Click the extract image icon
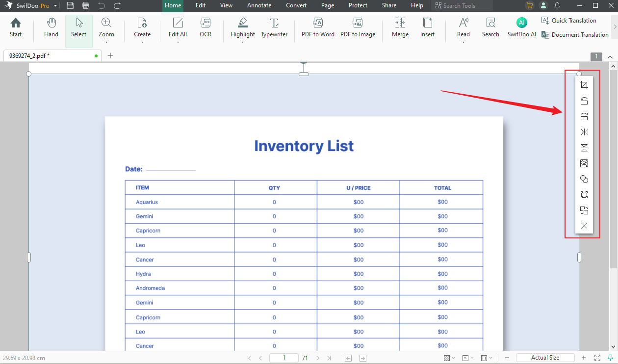The width and height of the screenshot is (618, 364). pos(584,210)
